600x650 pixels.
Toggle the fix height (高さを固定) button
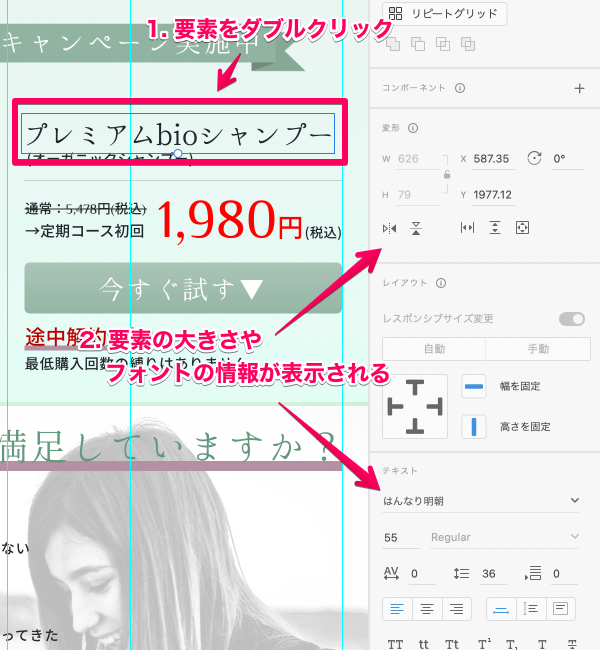click(474, 427)
